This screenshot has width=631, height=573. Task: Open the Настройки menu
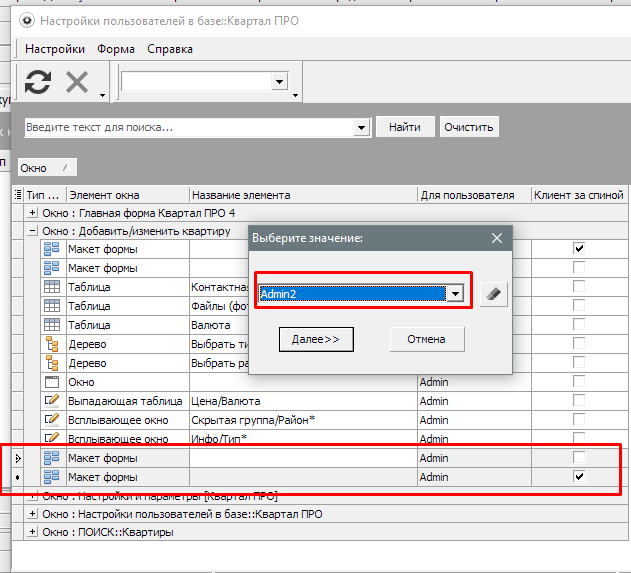tap(55, 49)
